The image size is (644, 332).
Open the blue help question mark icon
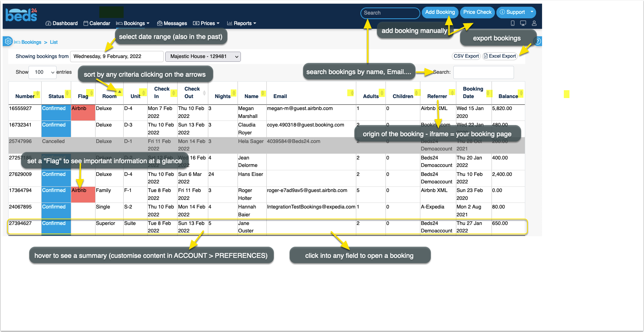tap(538, 41)
